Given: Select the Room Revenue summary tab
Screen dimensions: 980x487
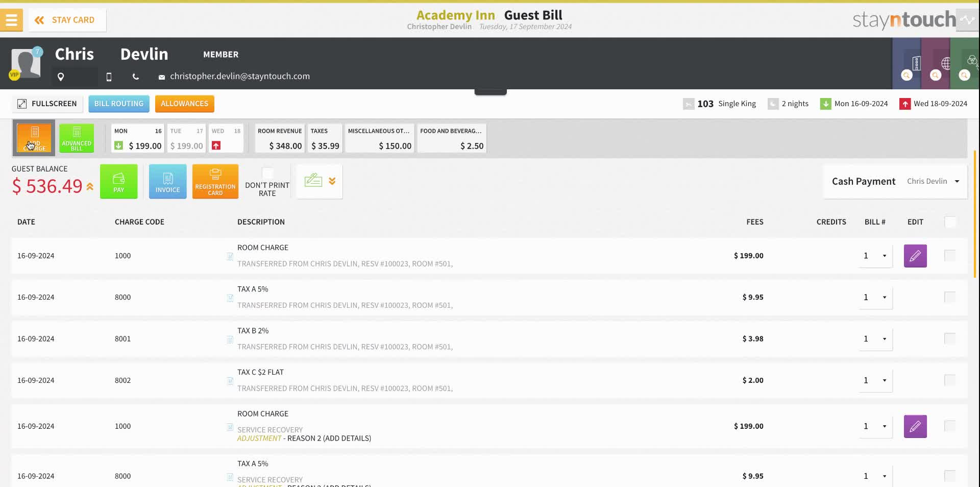Looking at the screenshot, I should point(280,138).
